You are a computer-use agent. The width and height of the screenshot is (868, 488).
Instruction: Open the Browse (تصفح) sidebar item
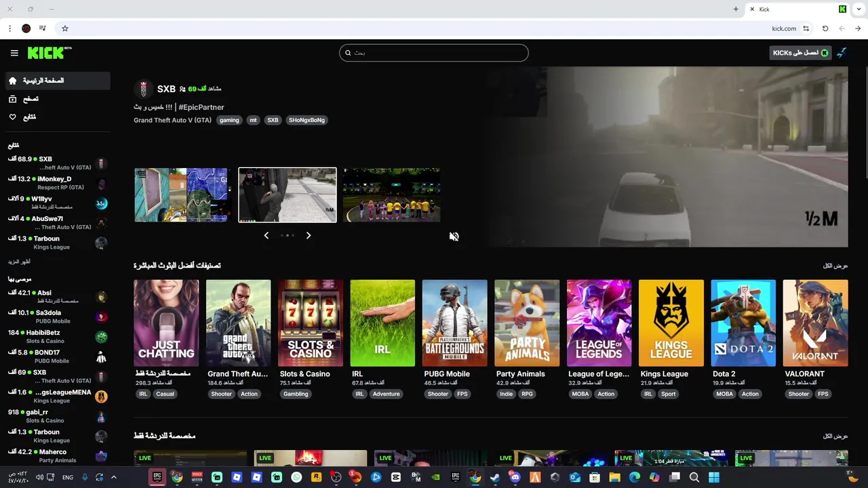coord(57,99)
